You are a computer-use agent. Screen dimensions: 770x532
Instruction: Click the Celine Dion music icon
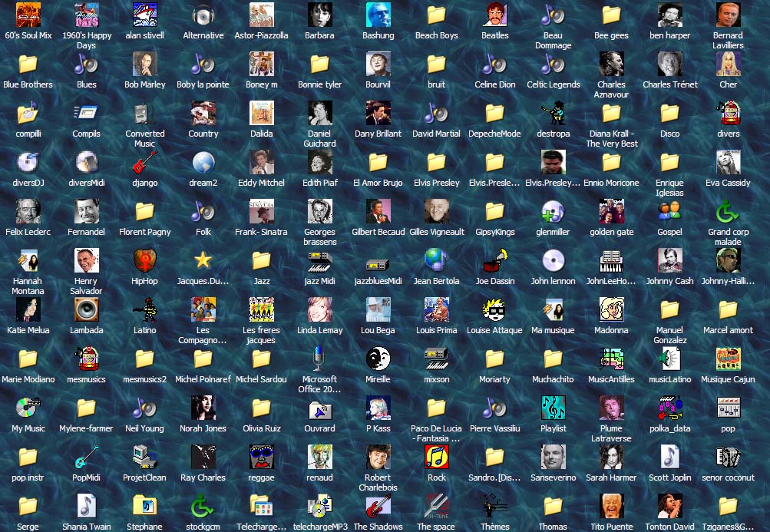495,64
